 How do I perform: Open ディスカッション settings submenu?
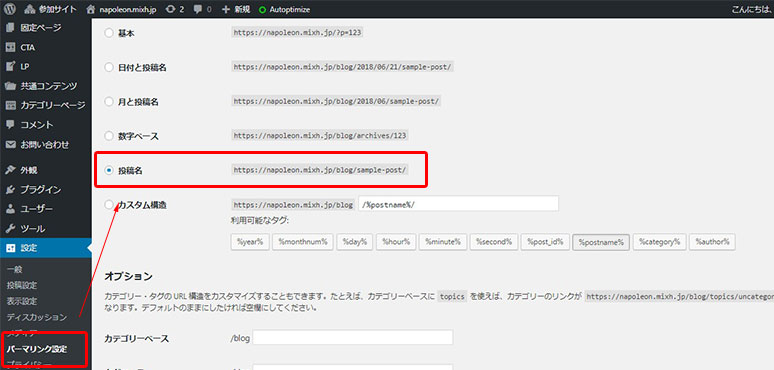[37, 317]
